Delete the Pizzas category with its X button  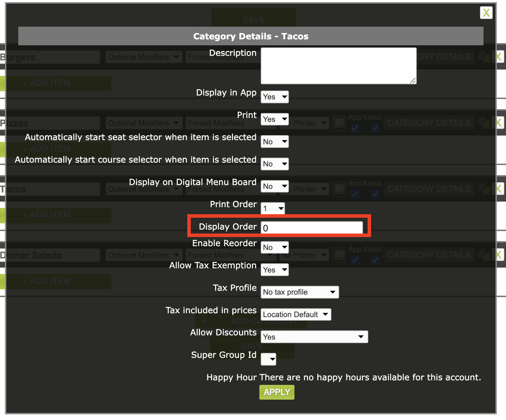pyautogui.click(x=499, y=123)
